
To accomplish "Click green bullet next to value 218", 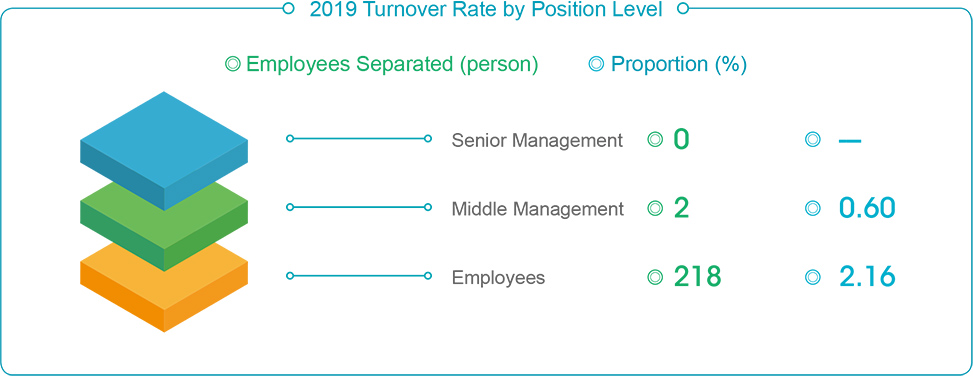I will (655, 277).
